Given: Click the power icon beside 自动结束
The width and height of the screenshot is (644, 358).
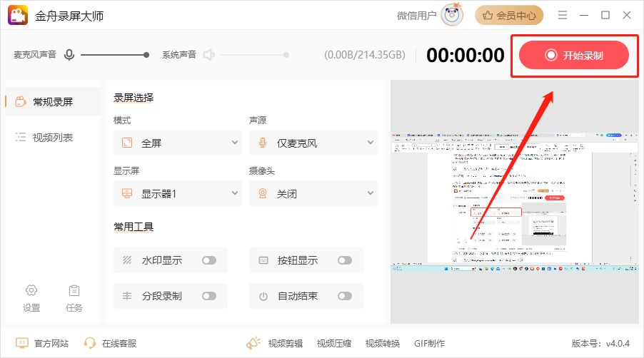Looking at the screenshot, I should pyautogui.click(x=263, y=296).
